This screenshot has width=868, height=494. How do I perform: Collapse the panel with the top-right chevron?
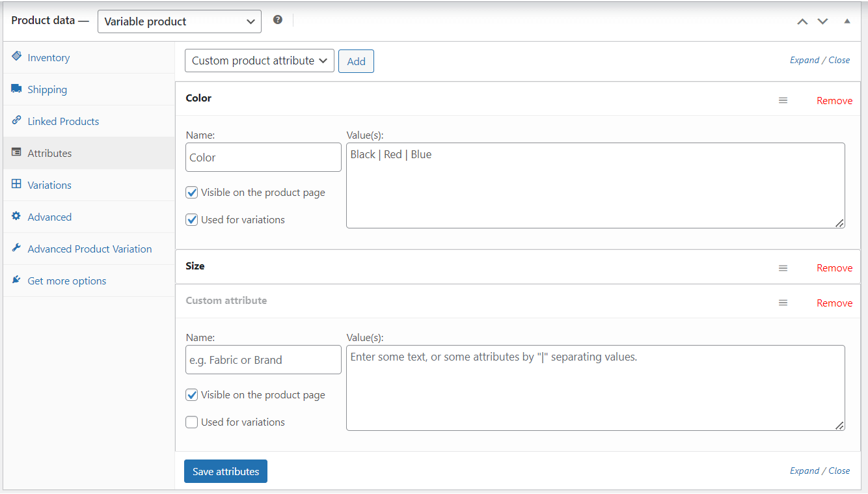click(847, 21)
